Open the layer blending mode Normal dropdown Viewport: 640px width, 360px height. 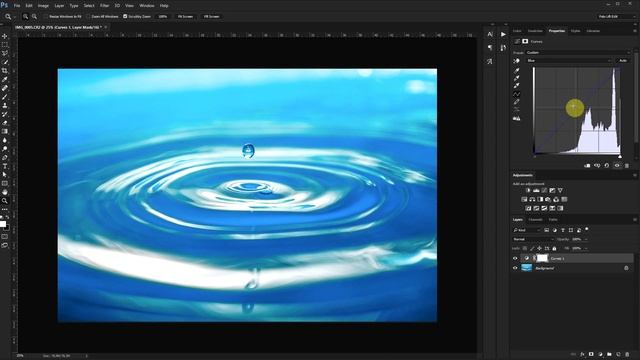[532, 239]
